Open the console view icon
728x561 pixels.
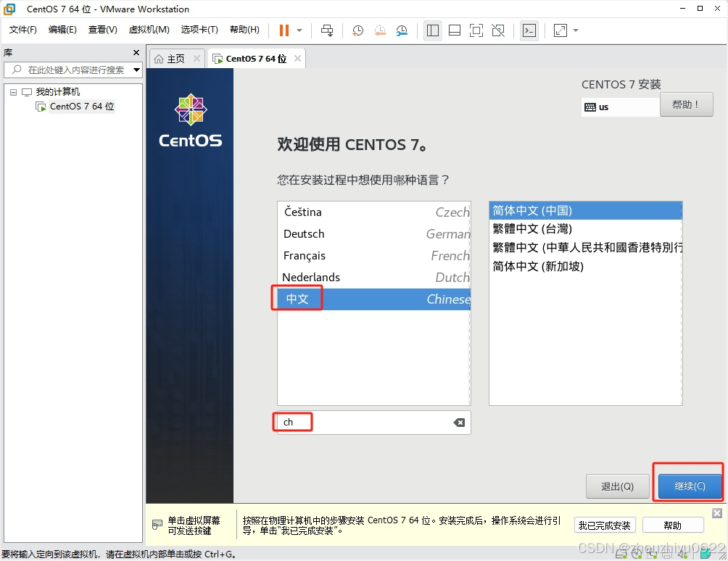(x=529, y=30)
